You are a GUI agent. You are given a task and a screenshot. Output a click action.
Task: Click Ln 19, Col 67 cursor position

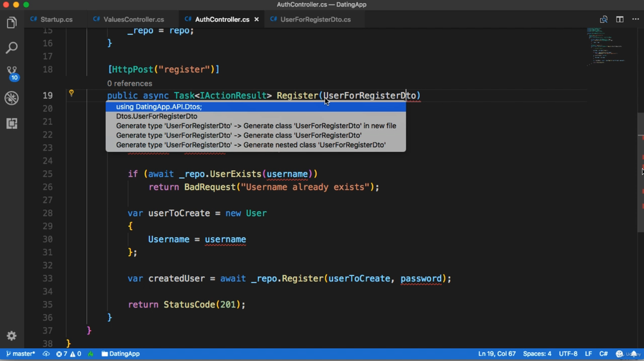(x=497, y=354)
